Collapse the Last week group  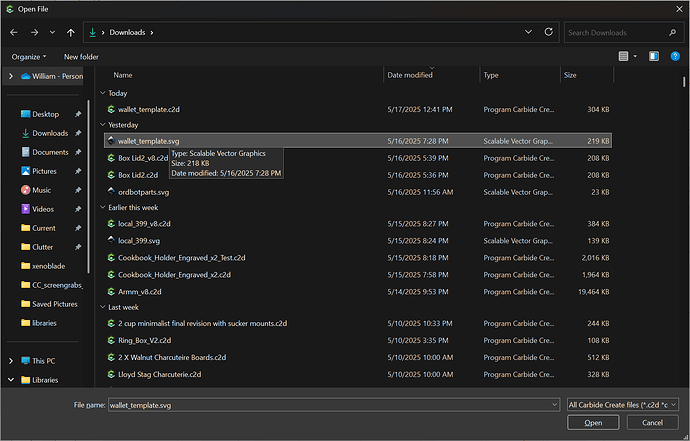(x=103, y=307)
